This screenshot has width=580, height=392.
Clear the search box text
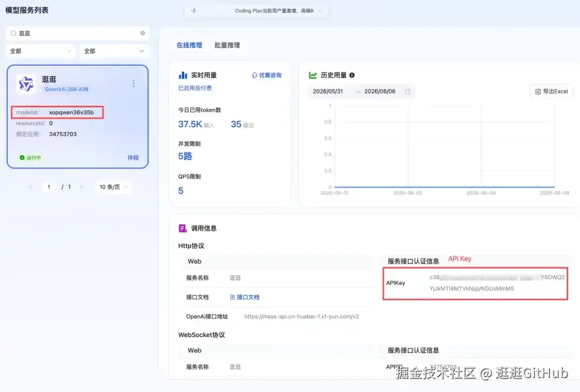tap(143, 33)
